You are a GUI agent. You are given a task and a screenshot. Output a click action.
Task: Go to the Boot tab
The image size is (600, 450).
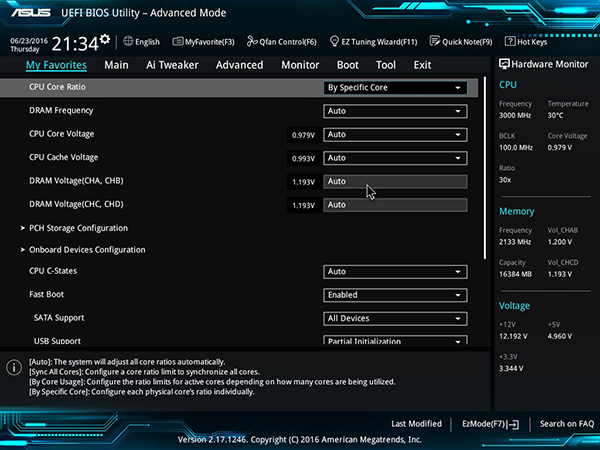pyautogui.click(x=347, y=65)
